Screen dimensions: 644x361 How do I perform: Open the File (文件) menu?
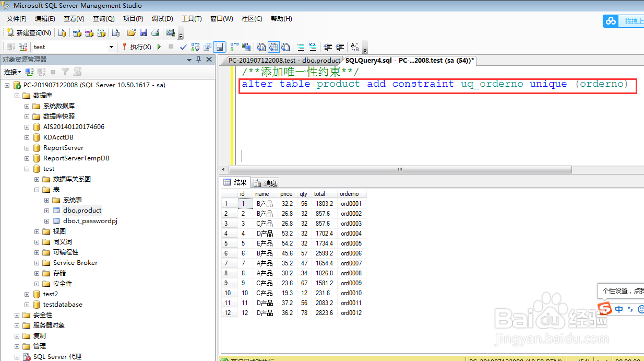point(17,19)
